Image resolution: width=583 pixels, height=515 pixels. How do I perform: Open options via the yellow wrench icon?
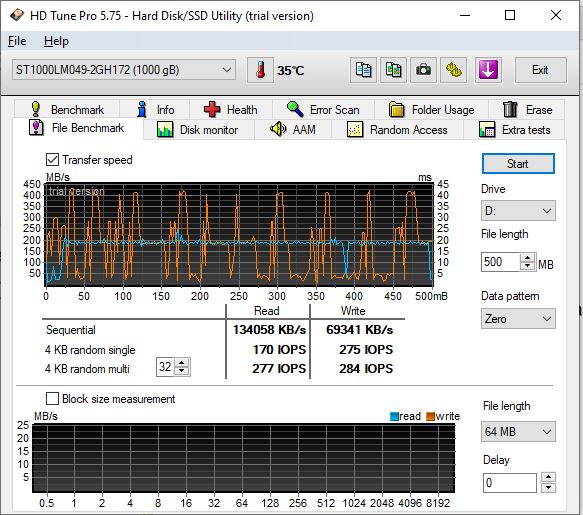pos(453,70)
